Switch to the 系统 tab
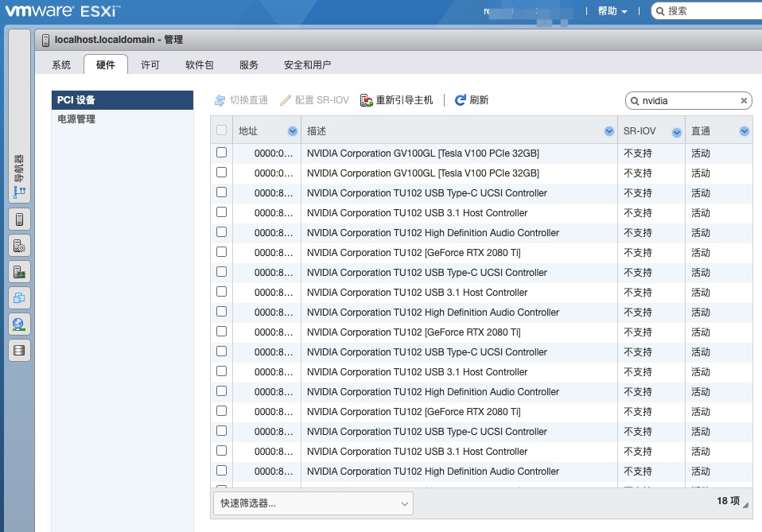This screenshot has width=762, height=532. 61,64
